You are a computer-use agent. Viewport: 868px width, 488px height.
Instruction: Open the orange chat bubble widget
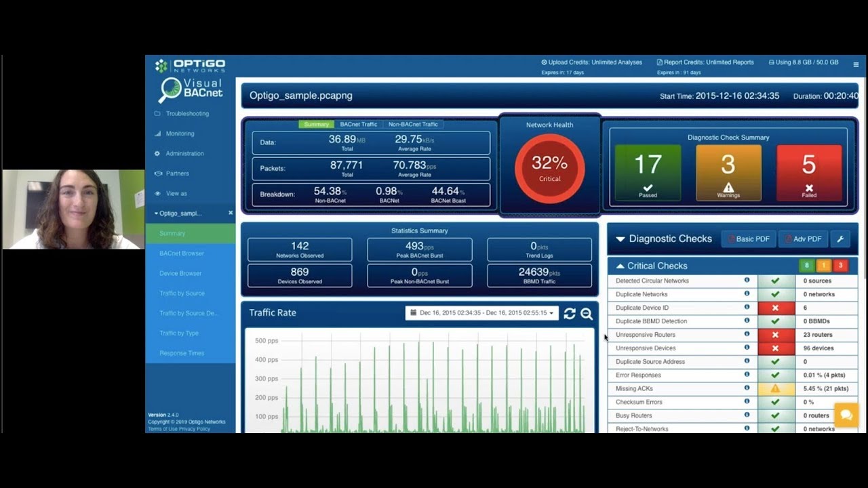pos(846,414)
